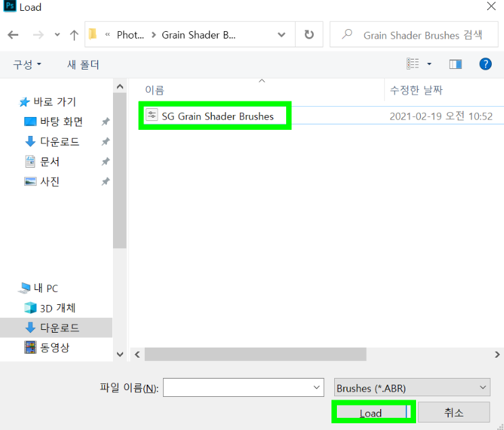The width and height of the screenshot is (504, 430).
Task: Cancel with the 취소 button
Action: (454, 412)
